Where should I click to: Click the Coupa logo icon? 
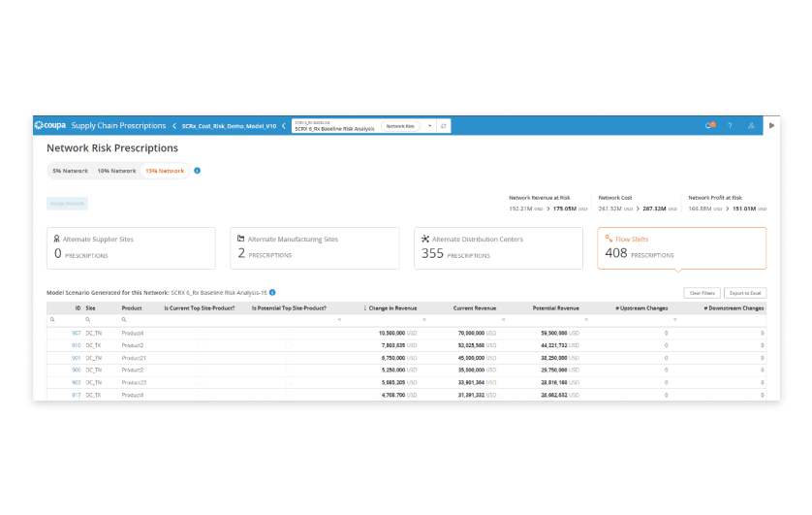tap(39, 125)
